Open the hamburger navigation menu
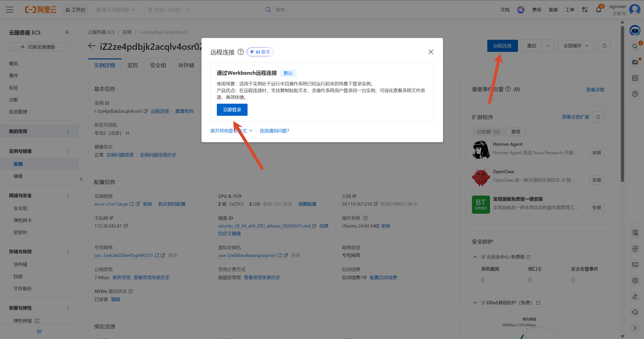 (x=10, y=10)
